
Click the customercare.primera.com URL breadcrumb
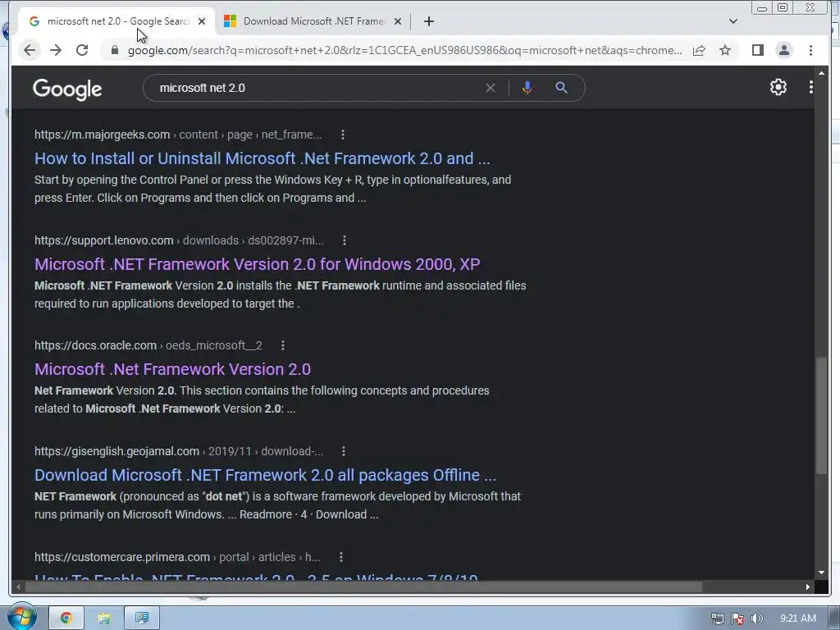pos(177,557)
